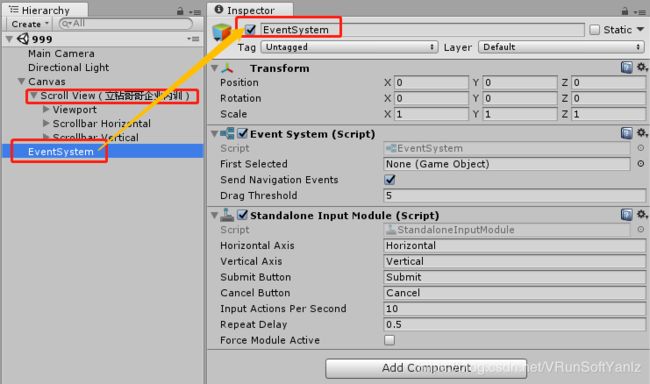
Task: Collapse Standalone Input Module foldout
Action: 215,215
